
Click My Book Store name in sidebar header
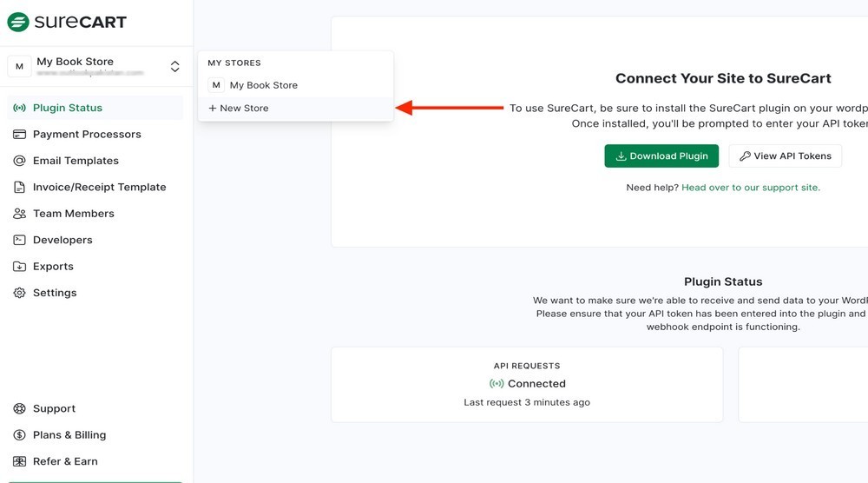coord(76,62)
